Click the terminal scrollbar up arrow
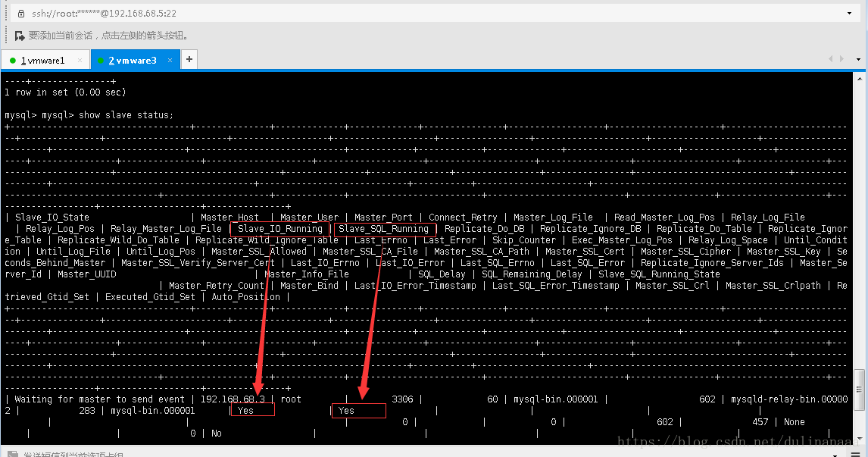 click(859, 79)
